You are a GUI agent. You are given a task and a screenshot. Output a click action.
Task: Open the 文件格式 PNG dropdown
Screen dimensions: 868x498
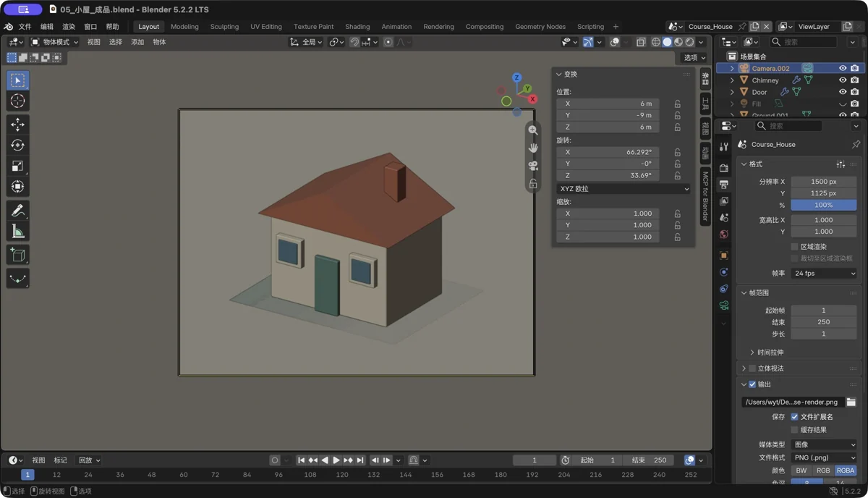click(824, 457)
